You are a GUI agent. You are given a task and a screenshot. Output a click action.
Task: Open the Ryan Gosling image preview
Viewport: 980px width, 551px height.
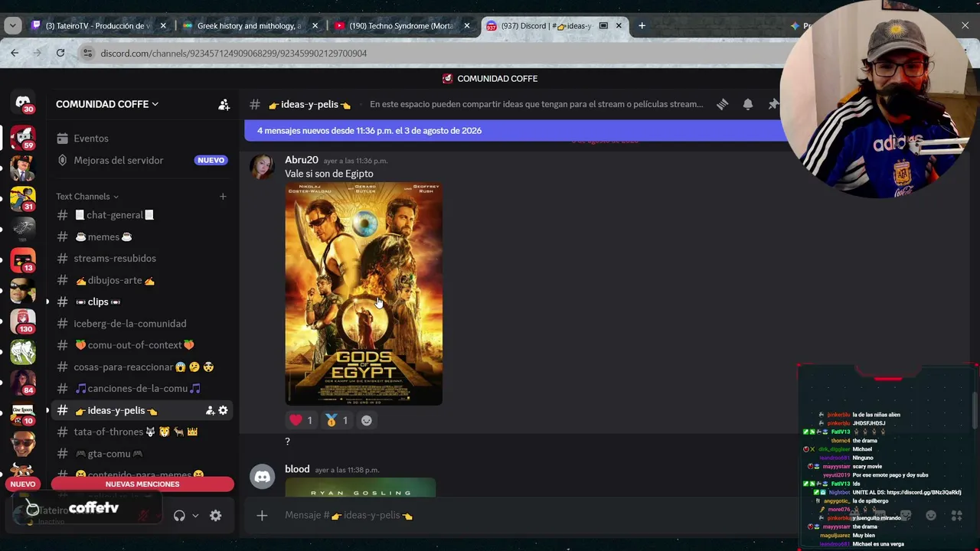pyautogui.click(x=361, y=488)
